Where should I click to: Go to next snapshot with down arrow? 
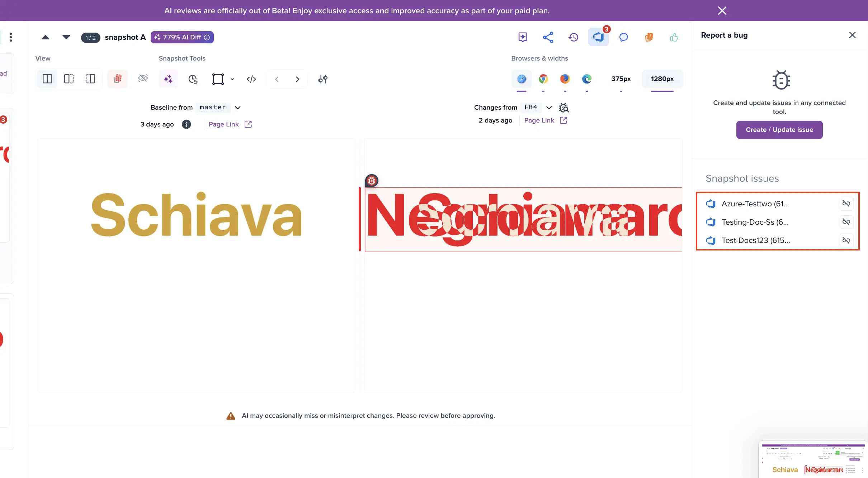coord(66,37)
